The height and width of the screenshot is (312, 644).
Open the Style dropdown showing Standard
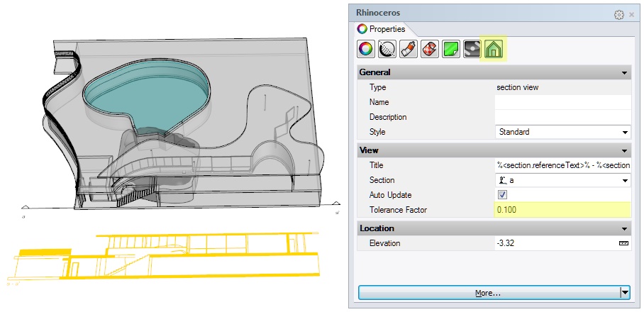click(x=562, y=132)
